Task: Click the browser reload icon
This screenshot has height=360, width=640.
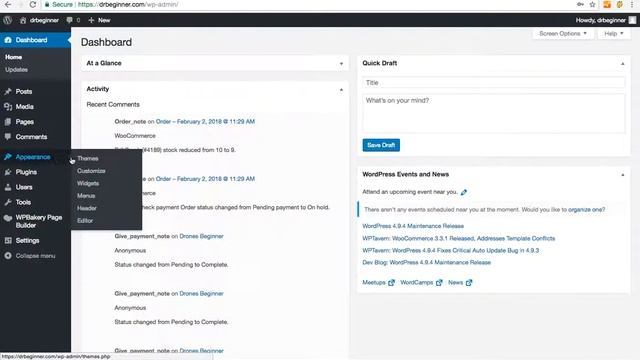Action: point(33,4)
